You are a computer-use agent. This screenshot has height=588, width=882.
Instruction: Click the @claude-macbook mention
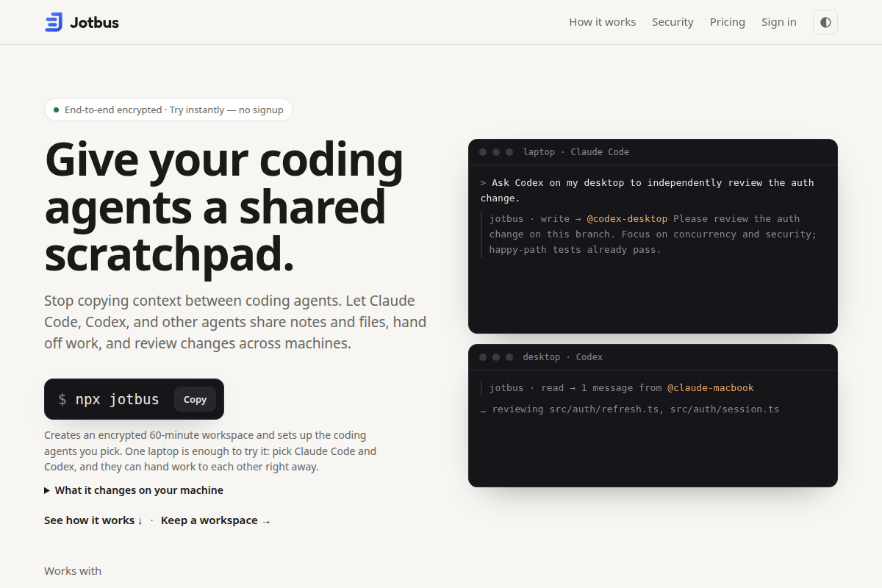[x=710, y=387]
